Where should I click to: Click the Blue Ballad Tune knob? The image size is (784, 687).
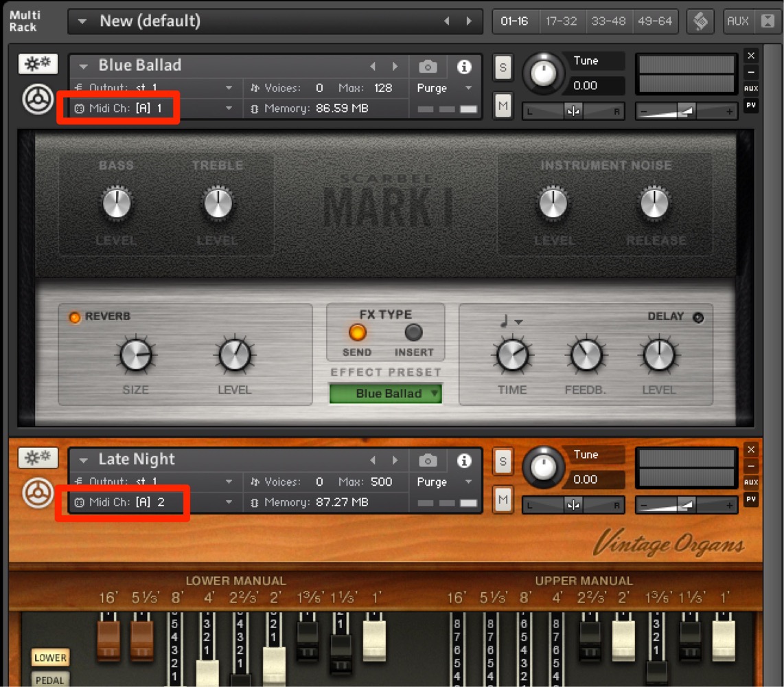point(543,74)
